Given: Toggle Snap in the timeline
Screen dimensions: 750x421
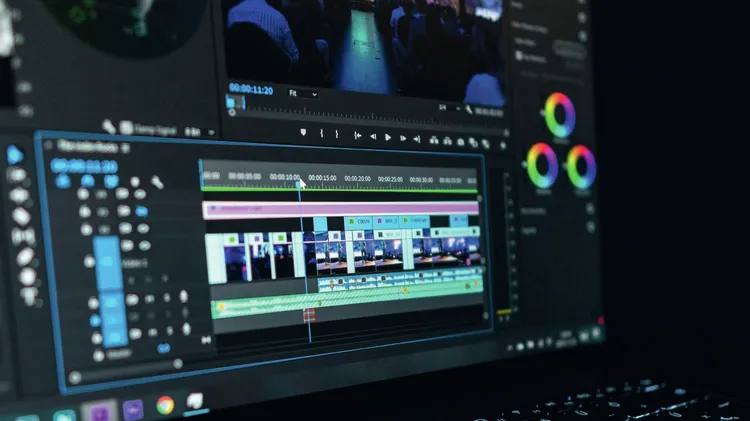Looking at the screenshot, I should pyautogui.click(x=88, y=181).
